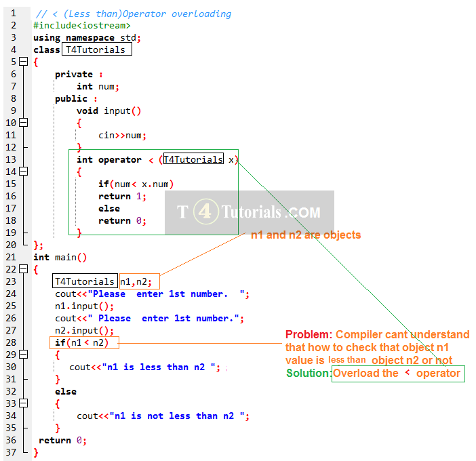Viewport: 476px width, 461px height.
Task: Click 'int num;' declaration
Action: coord(98,87)
